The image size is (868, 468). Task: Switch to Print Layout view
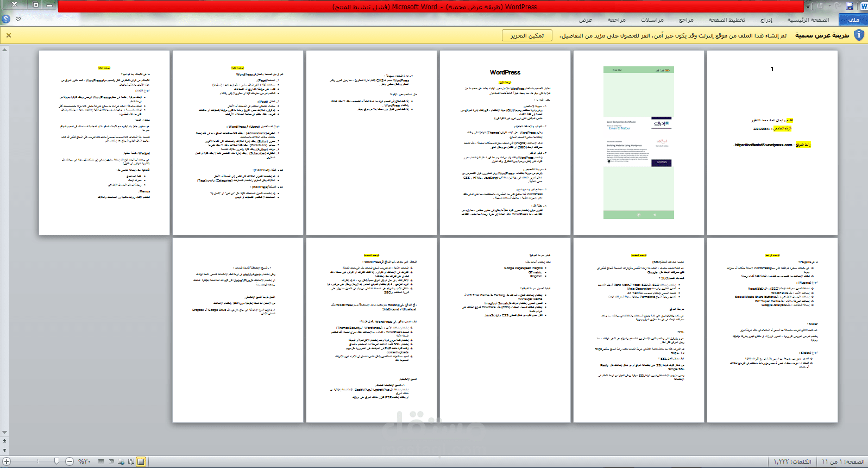coord(141,461)
